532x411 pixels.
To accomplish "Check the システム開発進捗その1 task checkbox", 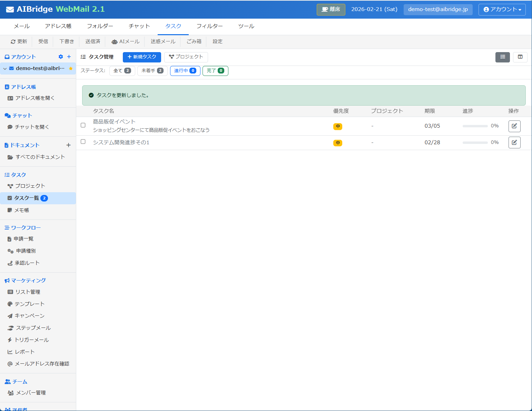I will pyautogui.click(x=83, y=141).
